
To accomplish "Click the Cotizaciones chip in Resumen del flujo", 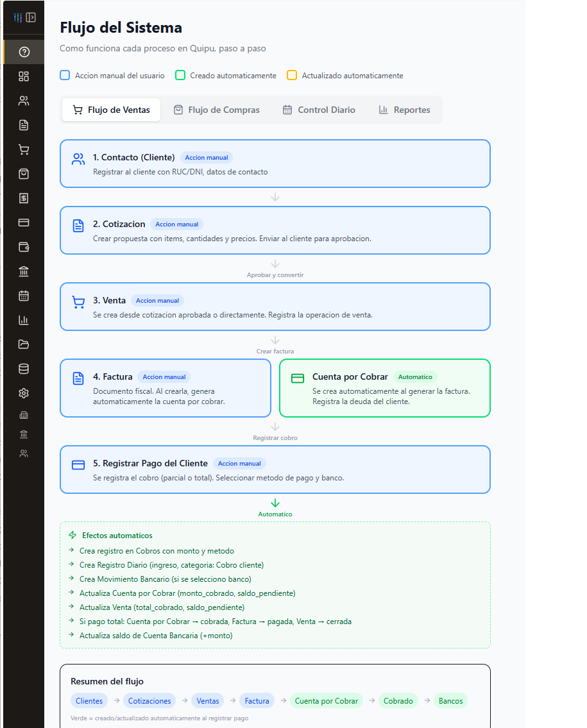I will tap(149, 700).
